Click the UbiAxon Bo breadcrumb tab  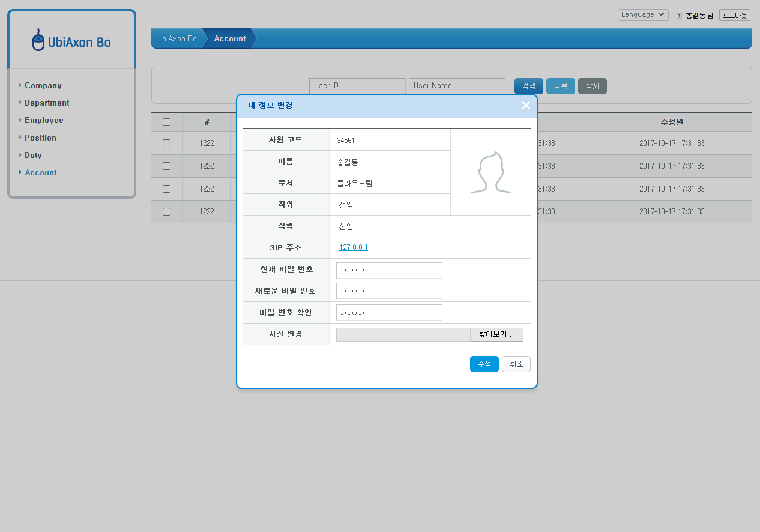pos(178,38)
